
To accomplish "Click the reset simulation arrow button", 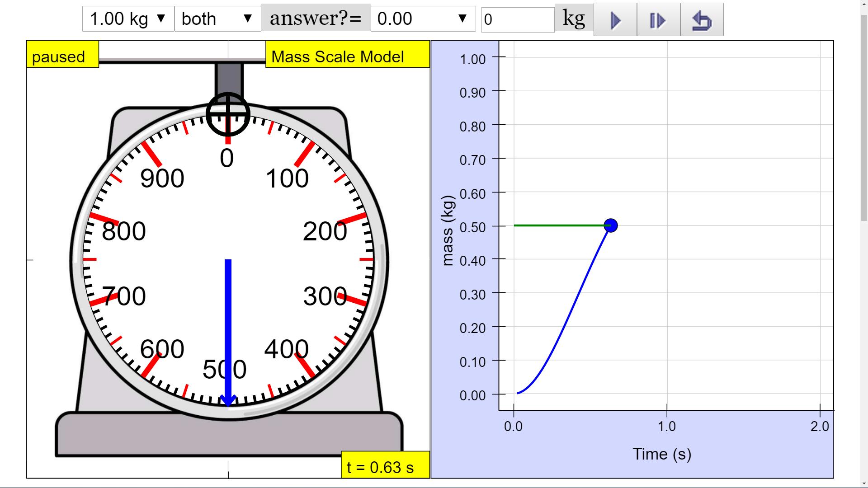I will [x=702, y=20].
